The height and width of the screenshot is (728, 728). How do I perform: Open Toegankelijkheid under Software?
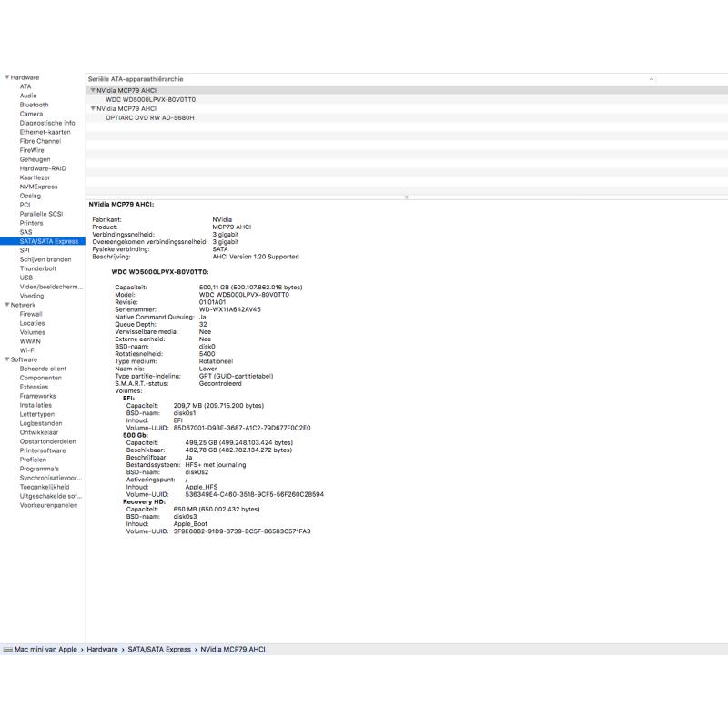45,487
